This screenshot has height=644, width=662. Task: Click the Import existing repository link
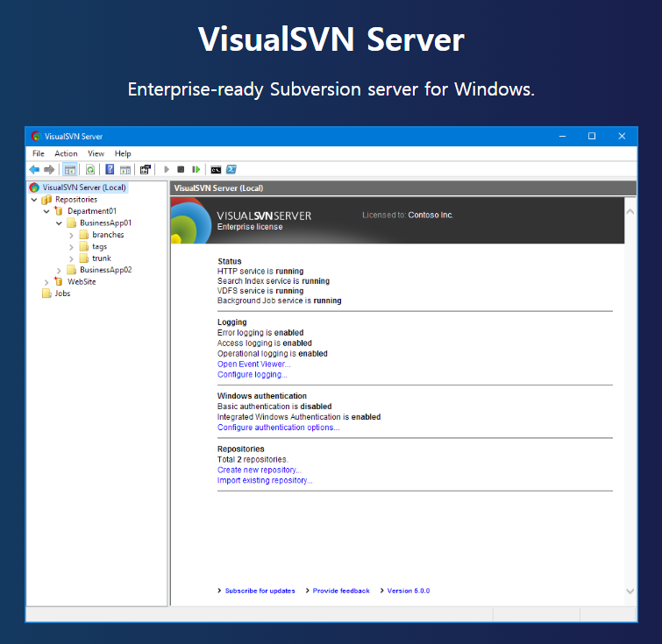coord(265,480)
